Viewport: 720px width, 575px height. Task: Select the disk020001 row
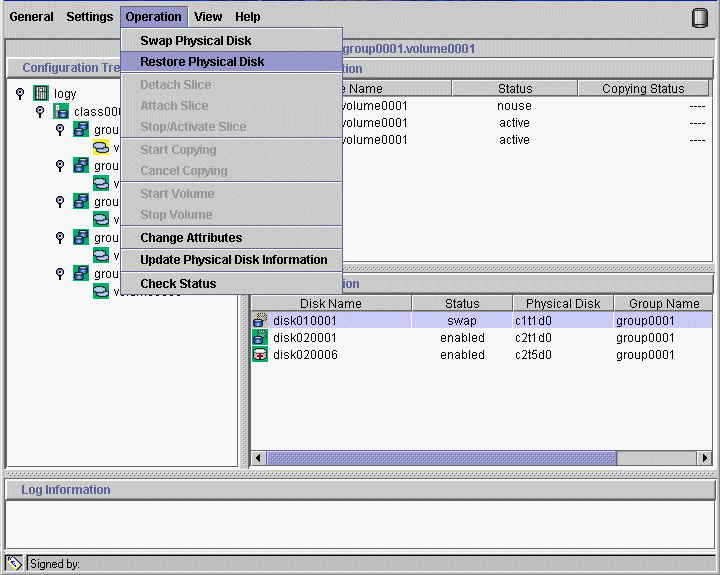(x=482, y=337)
